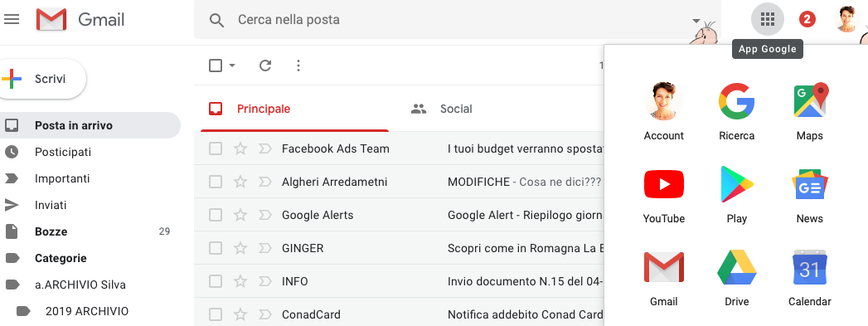Click the Scrivi compose button
Viewport: 868px width, 326px height.
(43, 79)
